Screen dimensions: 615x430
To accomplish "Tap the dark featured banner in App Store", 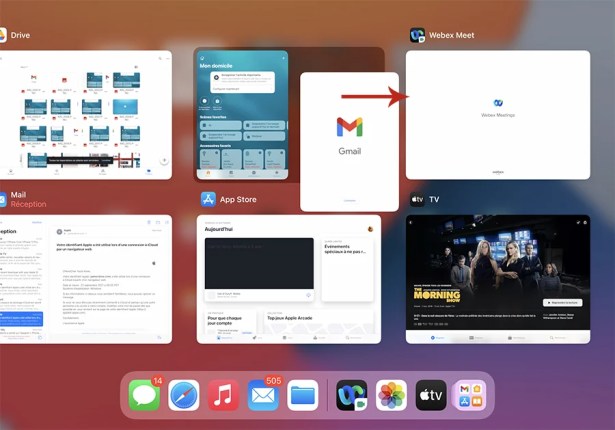I will pyautogui.click(x=259, y=263).
